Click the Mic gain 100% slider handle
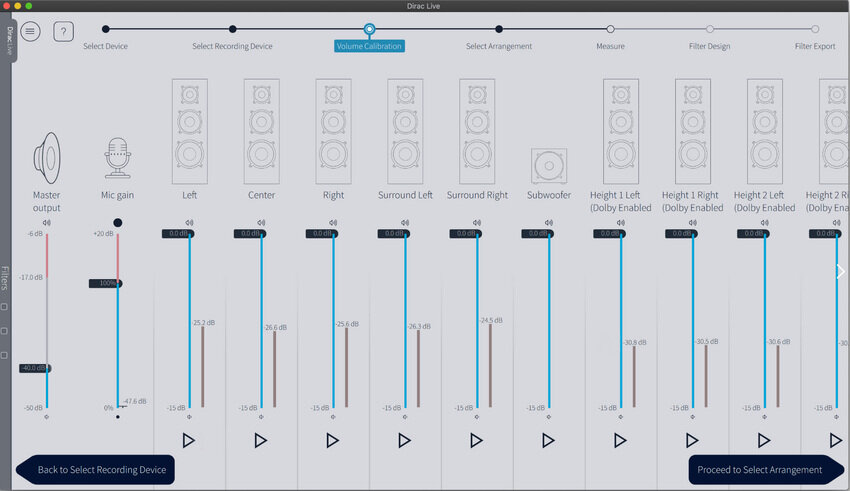The width and height of the screenshot is (850, 491). coord(106,283)
